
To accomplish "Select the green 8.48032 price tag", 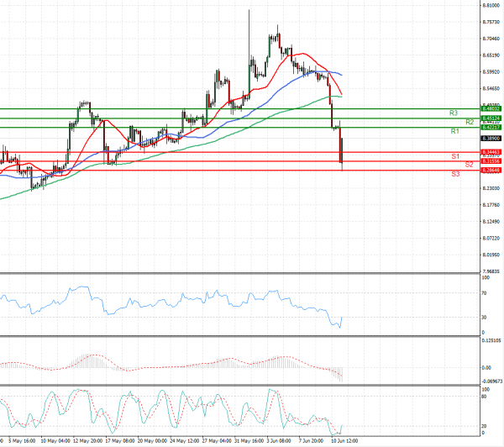I will pyautogui.click(x=491, y=109).
